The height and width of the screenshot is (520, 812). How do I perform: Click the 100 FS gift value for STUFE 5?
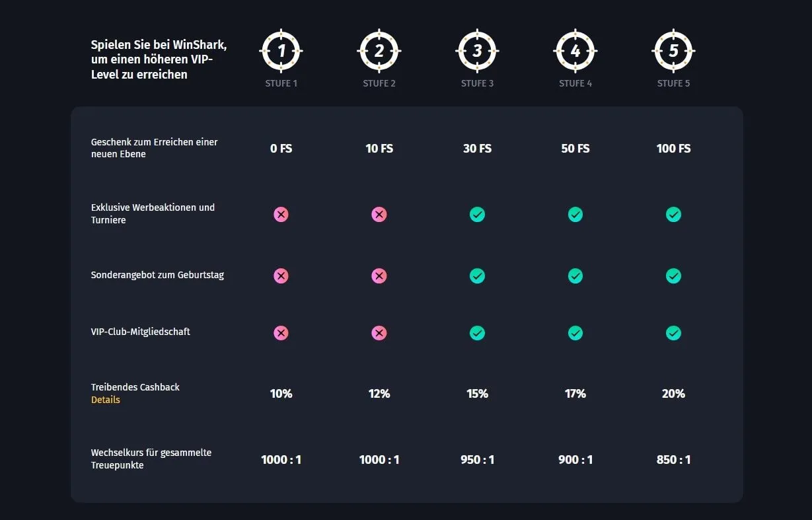click(x=673, y=148)
